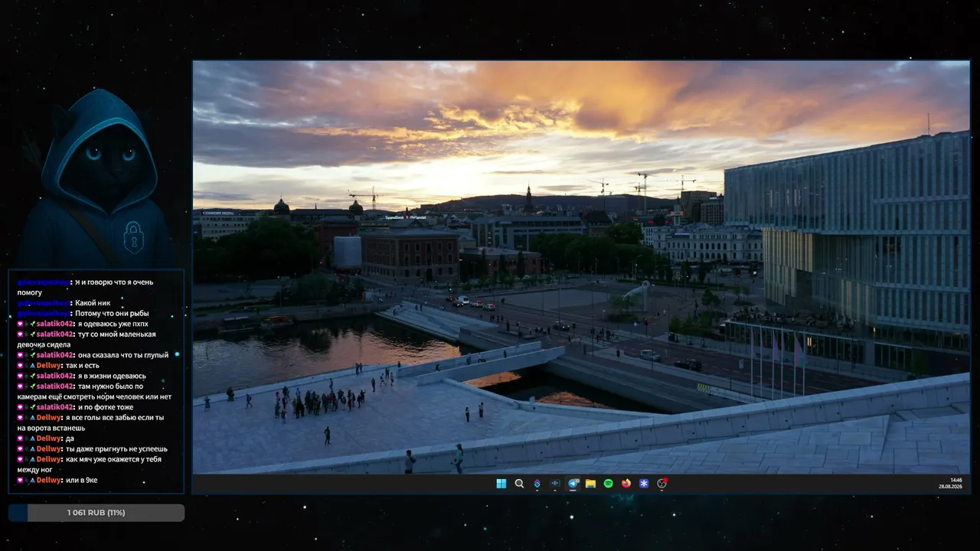Click blue triangle badge beside Dellwy "да"
The height and width of the screenshot is (551, 980).
coord(33,439)
